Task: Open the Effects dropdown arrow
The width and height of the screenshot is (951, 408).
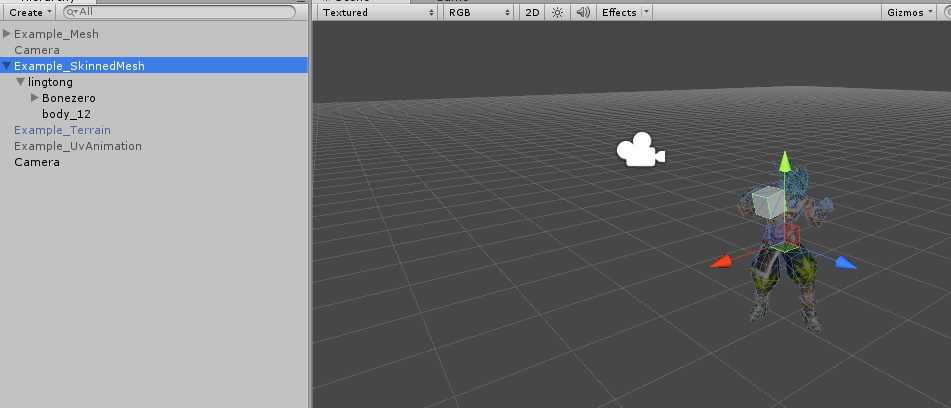Action: (x=647, y=12)
